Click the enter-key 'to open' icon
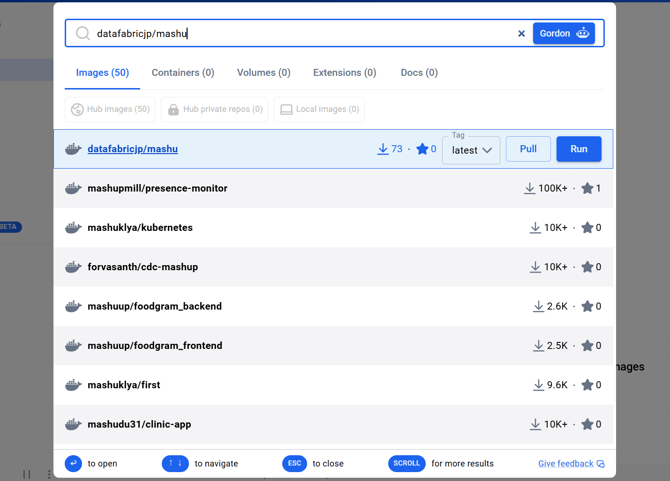Screen dimensions: 670x481 73,463
